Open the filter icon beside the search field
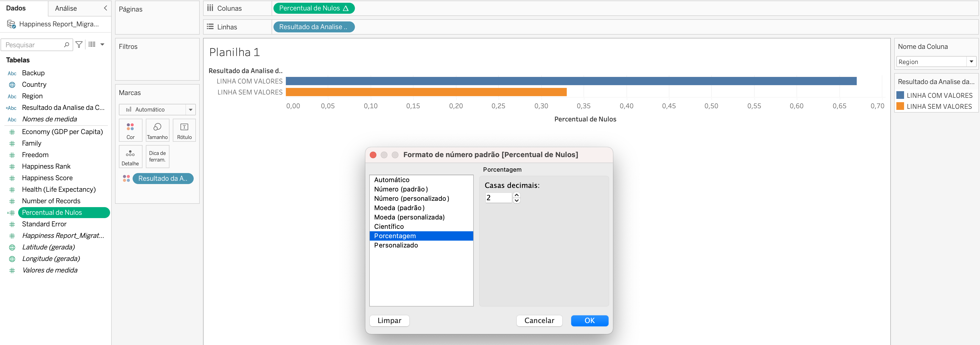This screenshot has height=345, width=980. (79, 44)
